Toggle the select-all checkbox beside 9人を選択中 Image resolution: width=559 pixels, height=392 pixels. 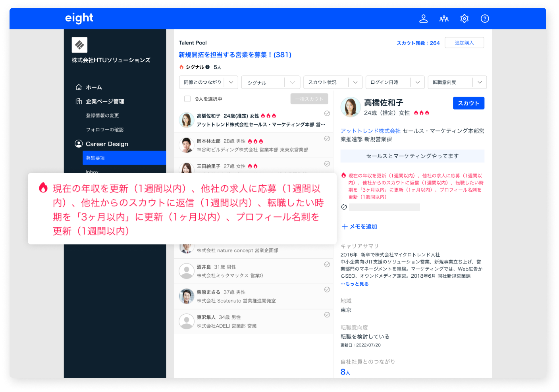tap(187, 99)
